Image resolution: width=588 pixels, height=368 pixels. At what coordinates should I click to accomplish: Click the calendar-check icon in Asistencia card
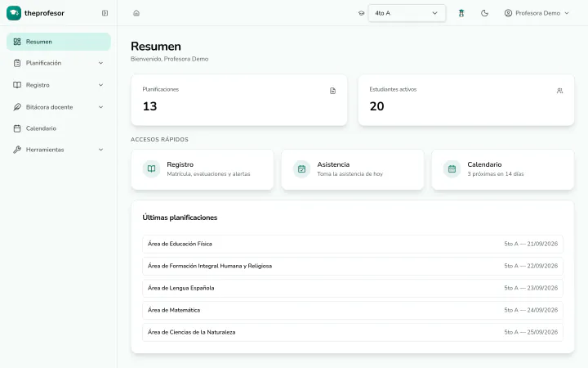(301, 169)
